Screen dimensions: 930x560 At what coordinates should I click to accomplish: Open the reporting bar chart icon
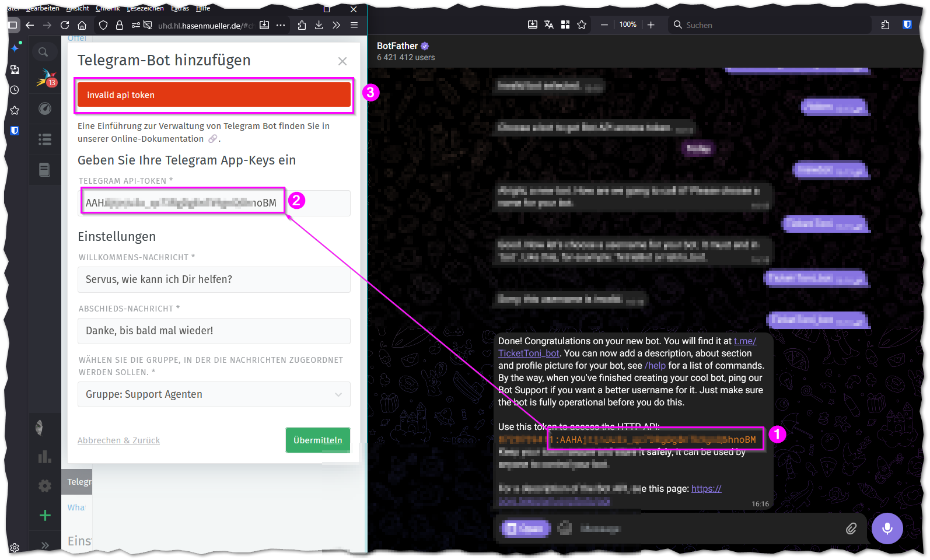[45, 457]
